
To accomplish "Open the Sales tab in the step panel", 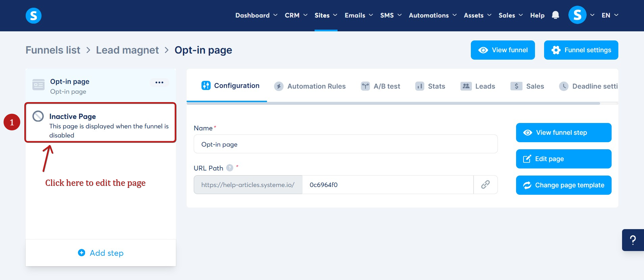I will point(527,86).
